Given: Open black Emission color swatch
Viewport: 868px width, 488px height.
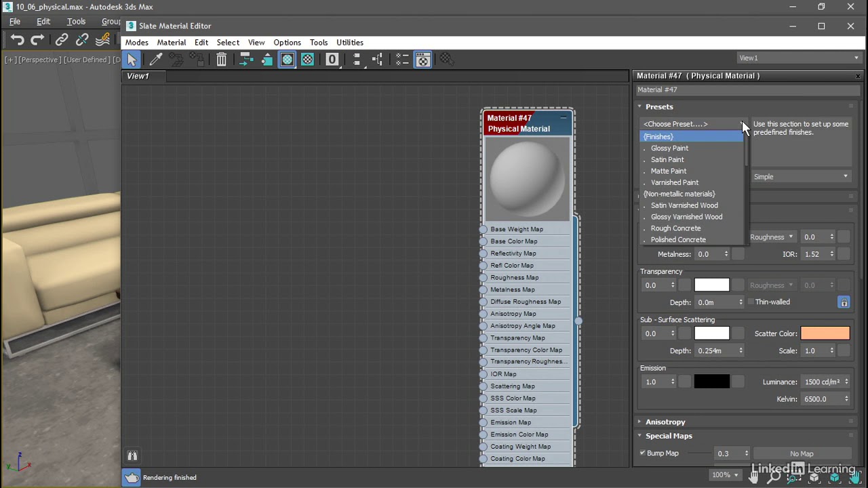Looking at the screenshot, I should pos(711,382).
